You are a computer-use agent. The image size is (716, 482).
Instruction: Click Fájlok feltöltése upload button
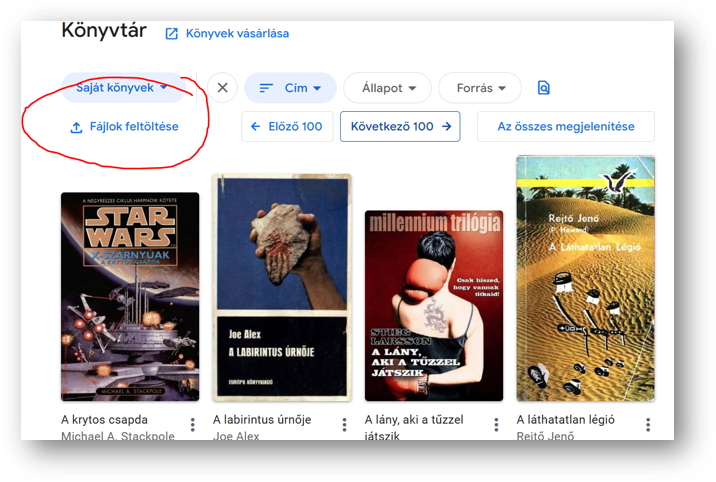pyautogui.click(x=124, y=126)
